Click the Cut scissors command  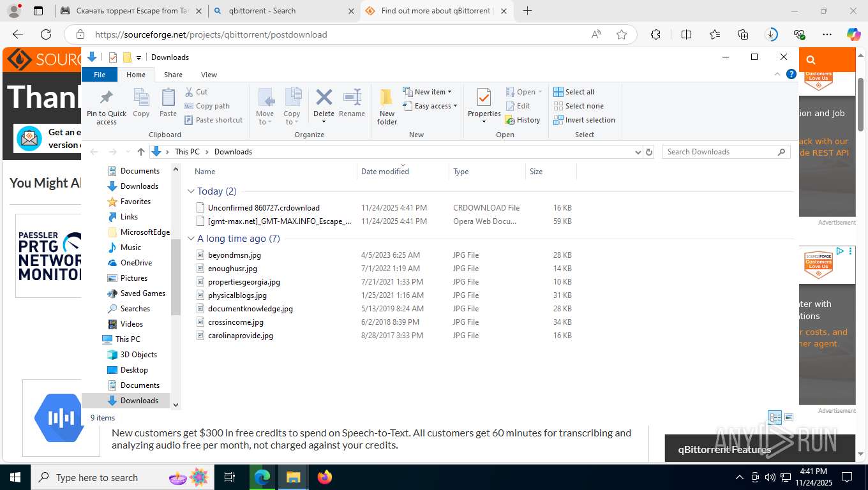[x=196, y=92]
